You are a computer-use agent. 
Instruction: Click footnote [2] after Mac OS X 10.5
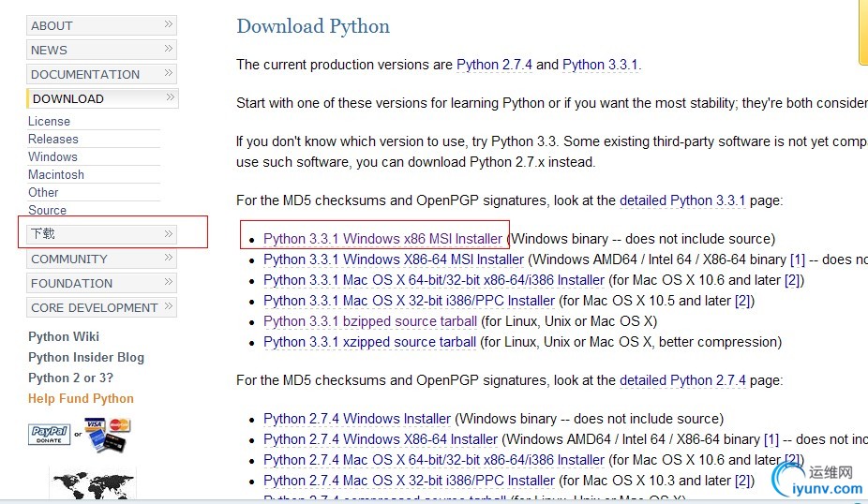click(742, 301)
